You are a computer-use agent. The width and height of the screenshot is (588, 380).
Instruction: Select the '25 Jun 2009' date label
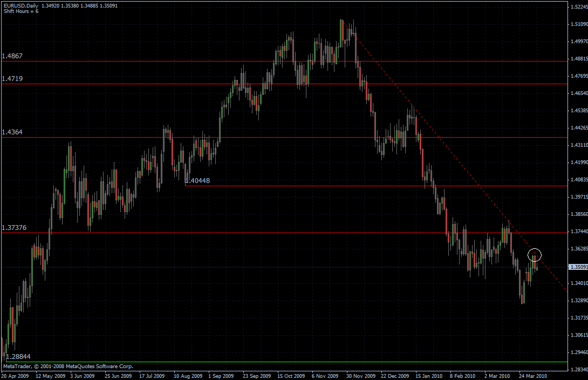point(118,376)
